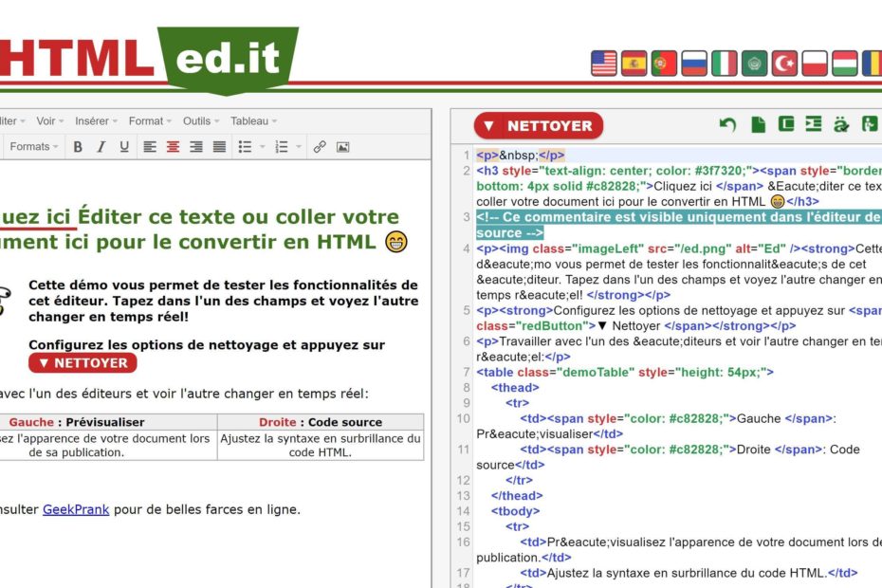
Task: Open the Insérer menu
Action: click(96, 121)
